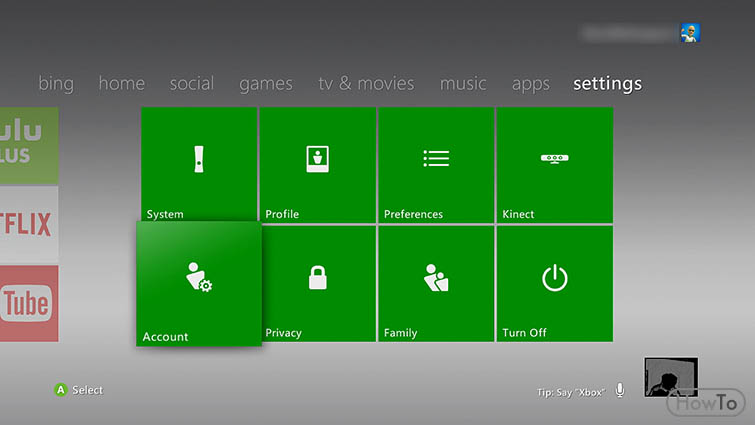The width and height of the screenshot is (755, 425).
Task: Open the Privacy tile
Action: pos(319,284)
